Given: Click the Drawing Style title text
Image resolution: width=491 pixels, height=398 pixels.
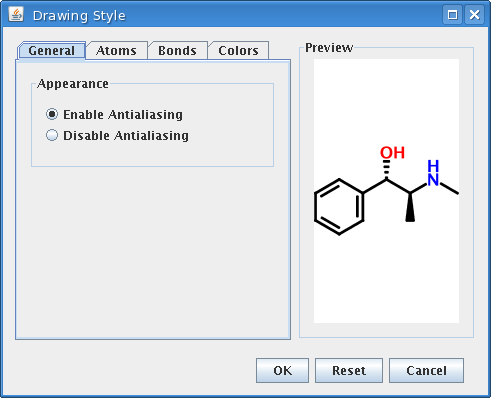Looking at the screenshot, I should 79,16.
